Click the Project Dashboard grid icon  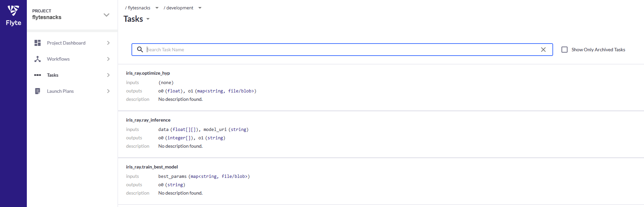38,43
